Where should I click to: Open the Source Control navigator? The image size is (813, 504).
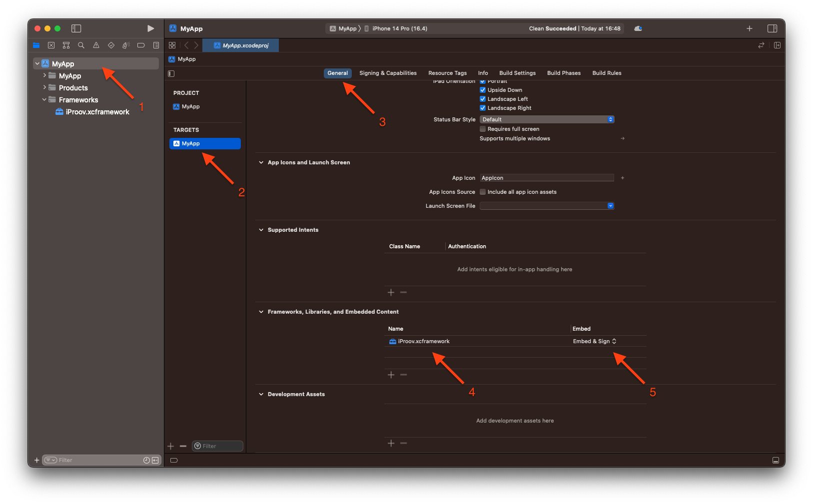point(51,45)
